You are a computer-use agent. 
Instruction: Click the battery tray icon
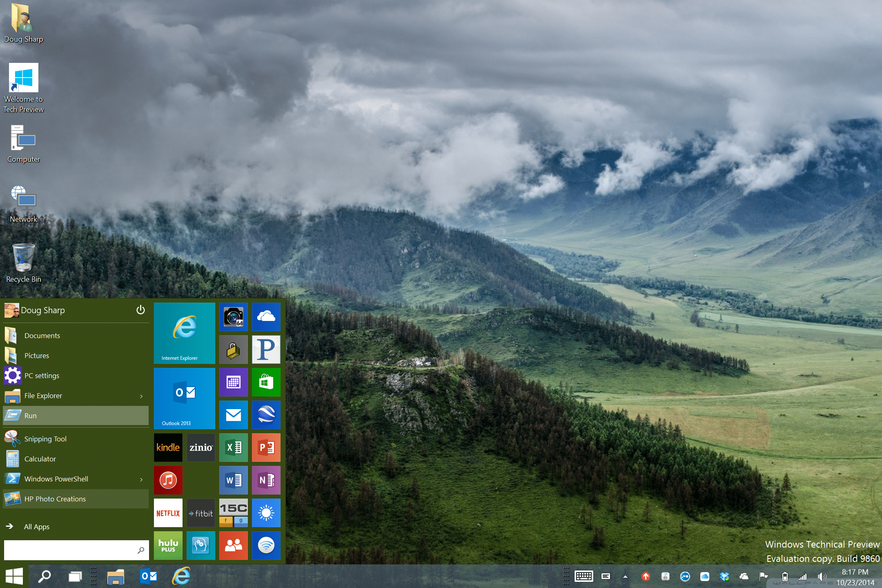click(x=785, y=577)
